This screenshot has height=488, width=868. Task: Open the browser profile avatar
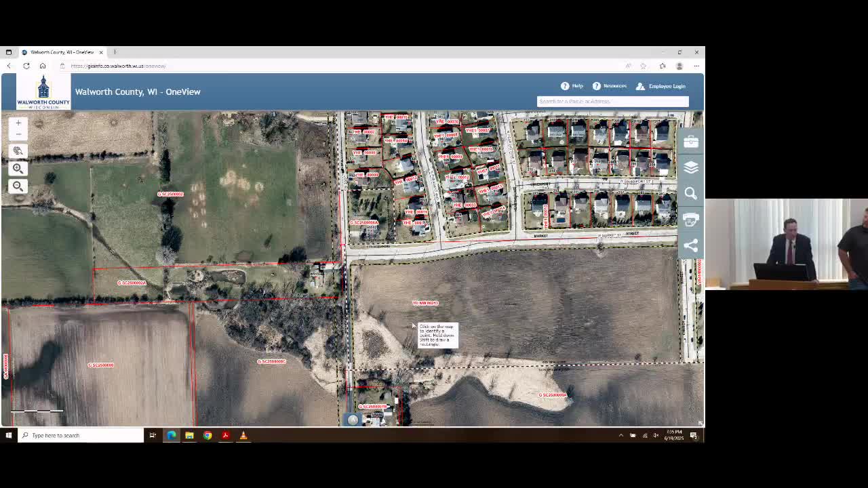tap(679, 66)
